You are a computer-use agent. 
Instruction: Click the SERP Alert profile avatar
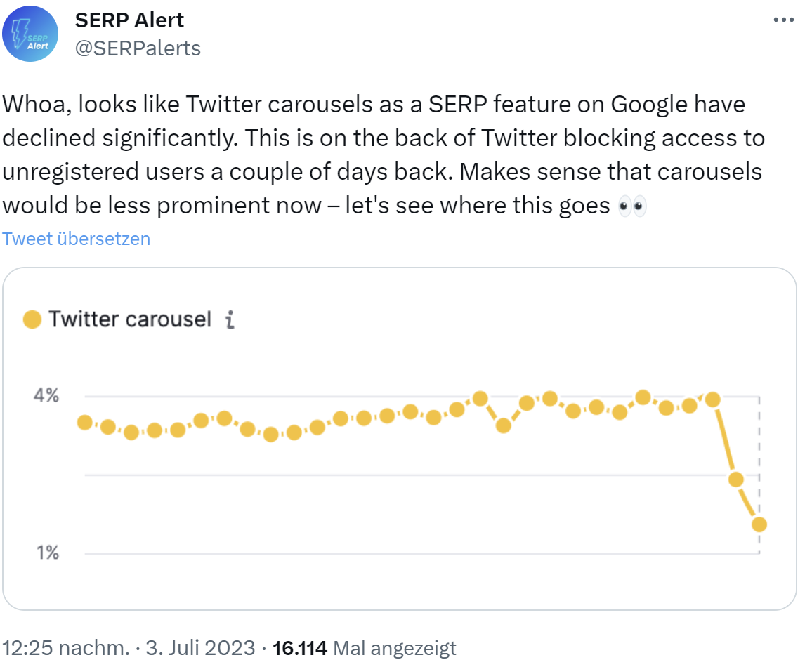click(x=30, y=33)
